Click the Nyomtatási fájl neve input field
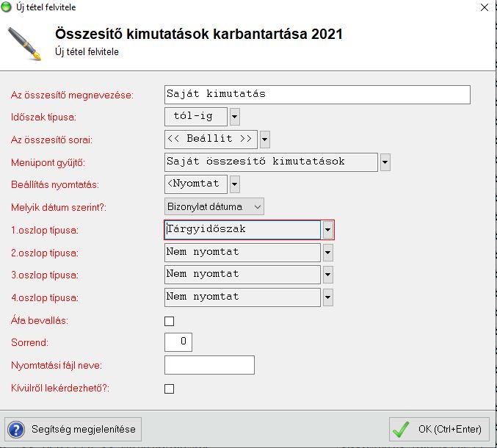Viewport: 497px width, 448px height. coord(209,365)
